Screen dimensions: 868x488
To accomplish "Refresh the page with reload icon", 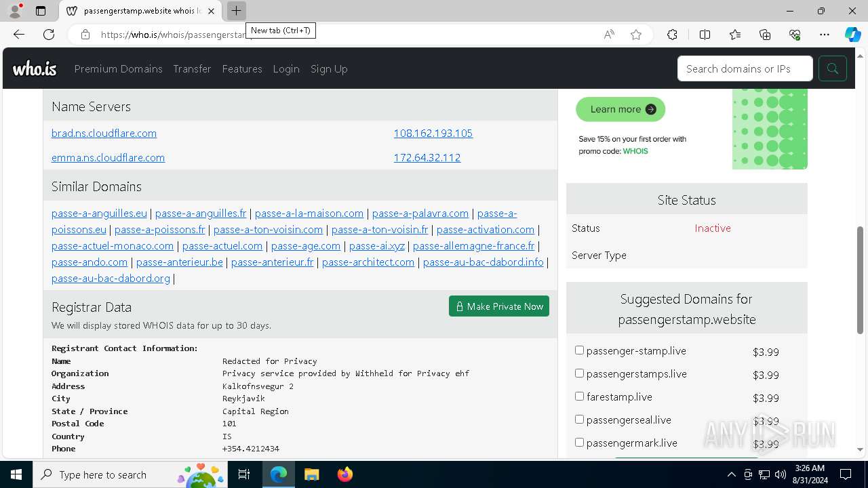I will pos(49,35).
